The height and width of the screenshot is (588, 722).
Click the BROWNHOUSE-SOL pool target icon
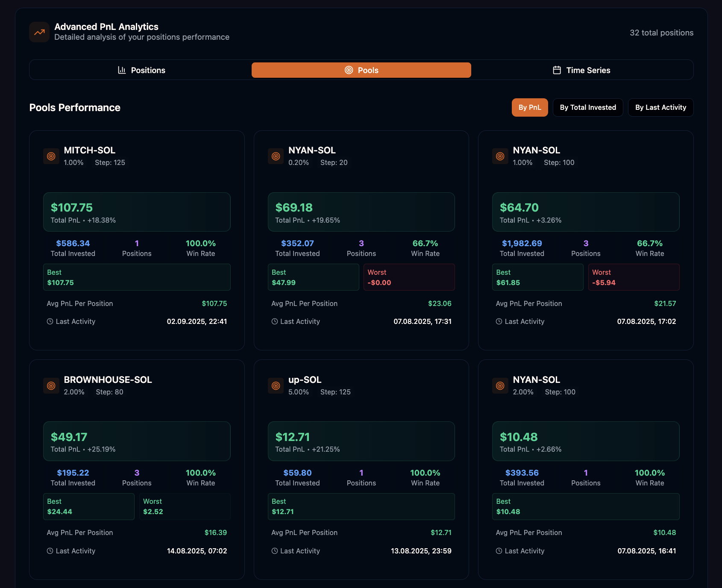[51, 385]
